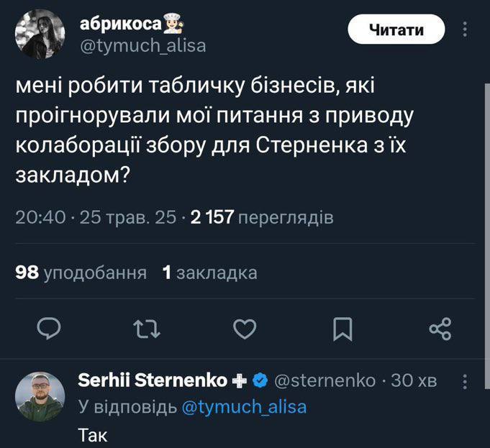Click the Serhii Sternenko display name
The image size is (490, 448).
(x=153, y=380)
